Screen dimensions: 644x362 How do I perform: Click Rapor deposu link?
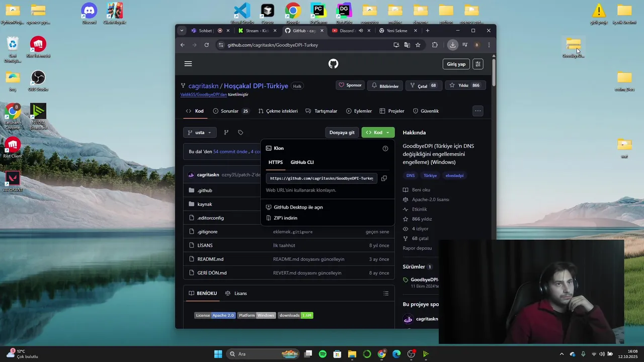pyautogui.click(x=417, y=248)
